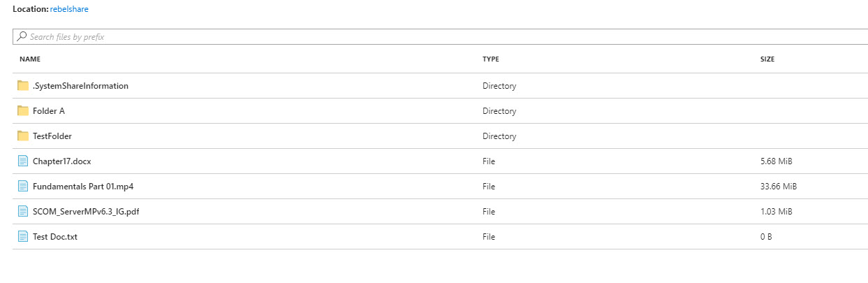Click the SCOM_ServerMPv6.3_IG.pdf file icon
The height and width of the screenshot is (283, 868).
[23, 212]
